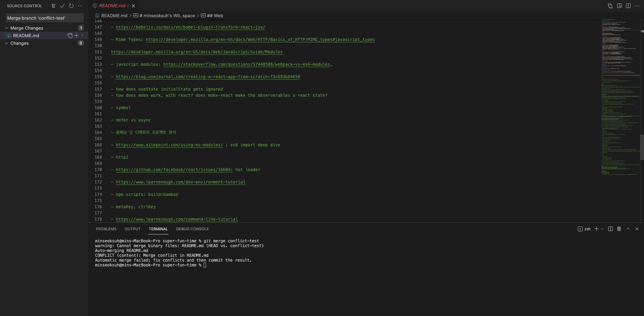
Task: Open the sitepoint es-modules link on line 166
Action: (169, 145)
